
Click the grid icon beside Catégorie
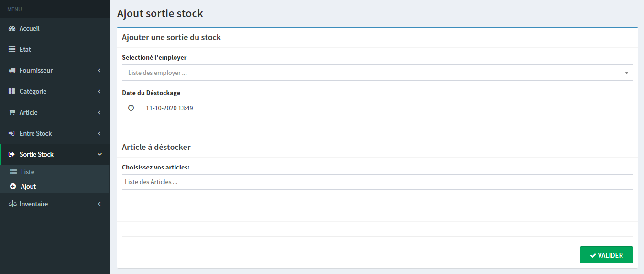[12, 92]
